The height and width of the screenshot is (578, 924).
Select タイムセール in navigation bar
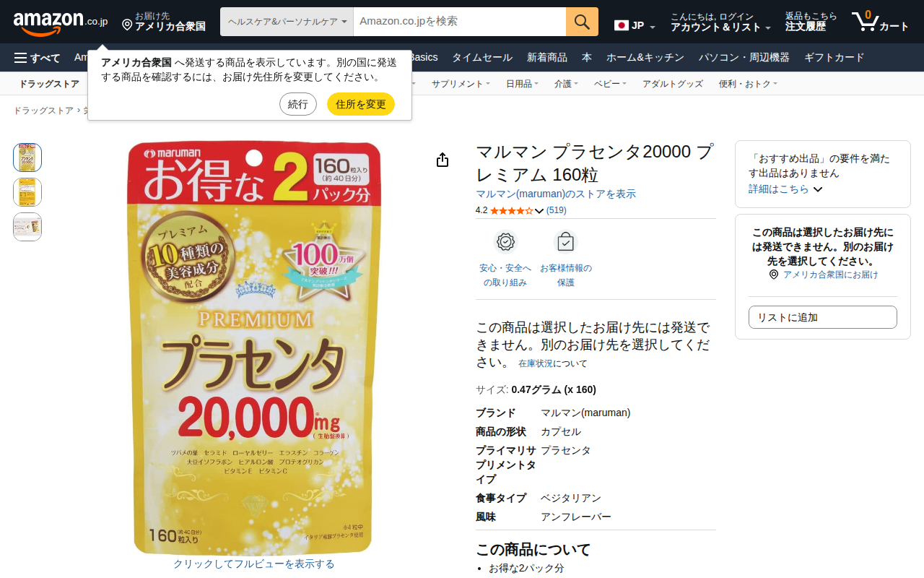pyautogui.click(x=482, y=58)
